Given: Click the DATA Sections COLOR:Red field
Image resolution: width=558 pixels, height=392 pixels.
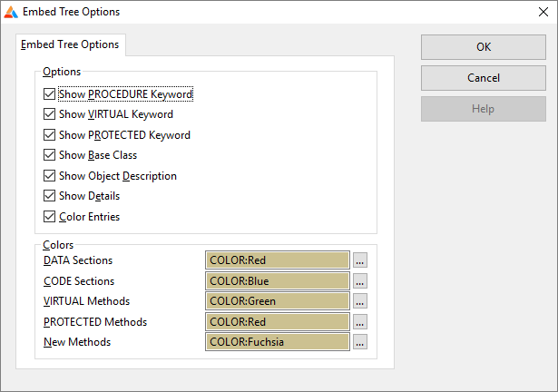Looking at the screenshot, I should 278,260.
